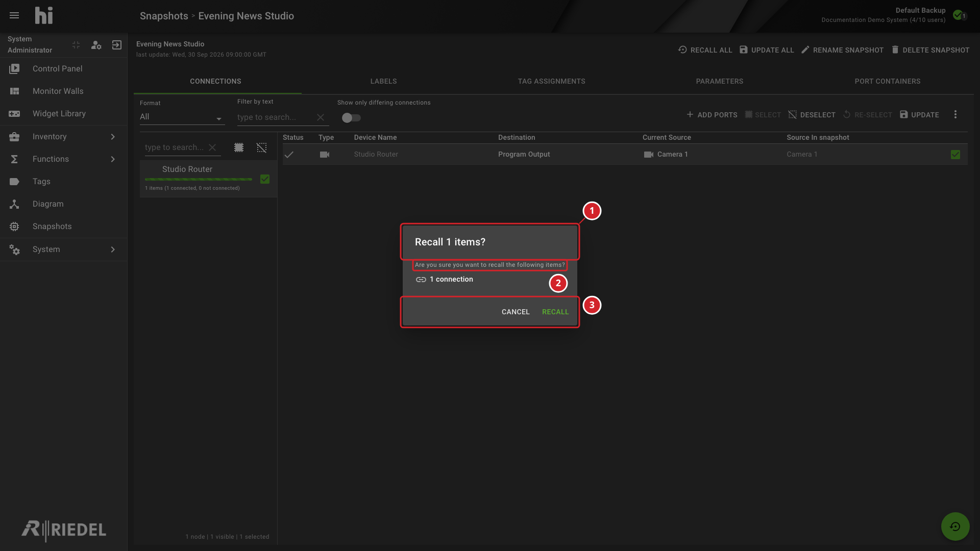Open Widget Library in sidebar

64,113
